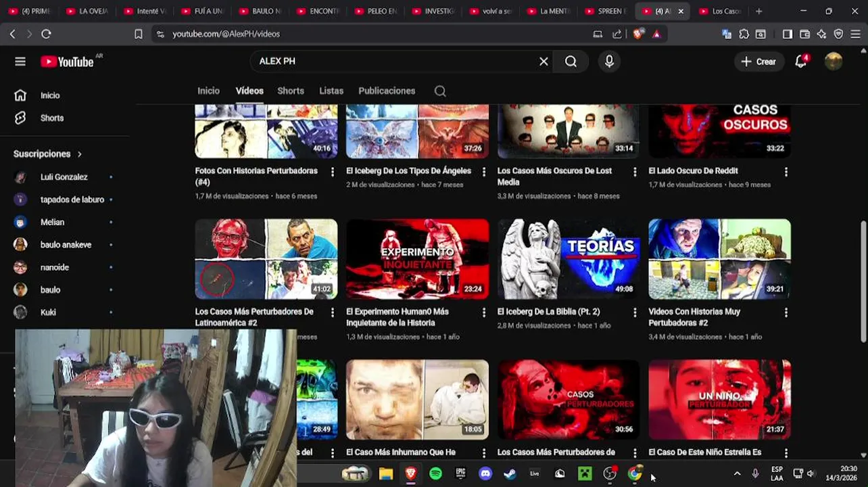Open nanoide subscription channel
This screenshot has height=487, width=868.
(x=64, y=267)
